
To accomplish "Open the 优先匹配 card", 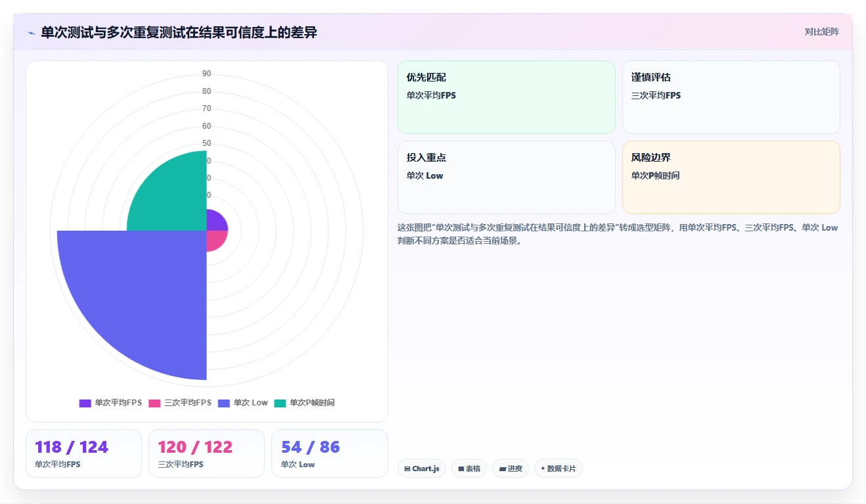I will [507, 97].
